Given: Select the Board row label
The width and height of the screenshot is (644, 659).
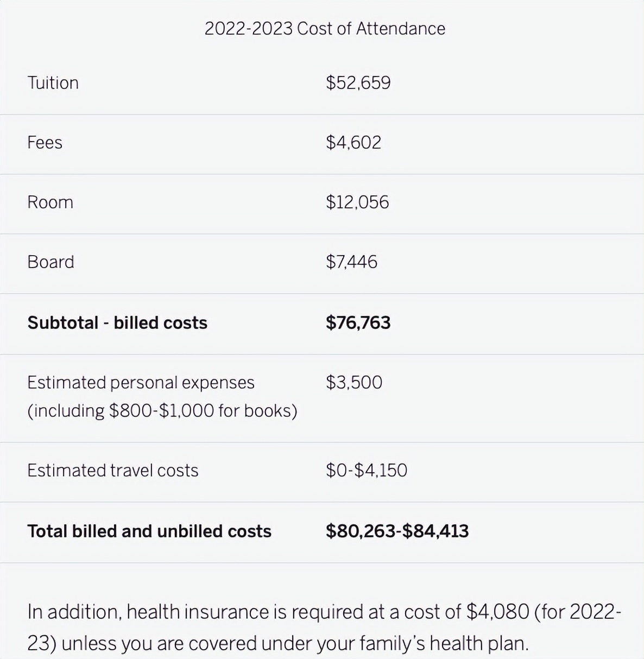Looking at the screenshot, I should 51,262.
